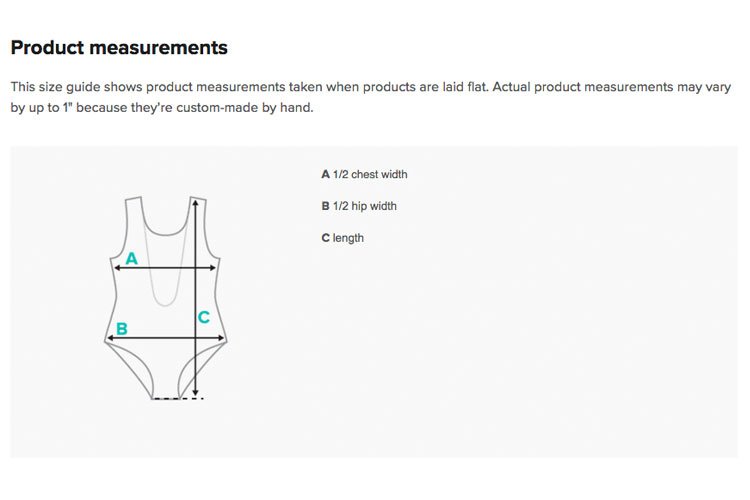Click the swimsuit's left shoulder strap

click(x=133, y=211)
